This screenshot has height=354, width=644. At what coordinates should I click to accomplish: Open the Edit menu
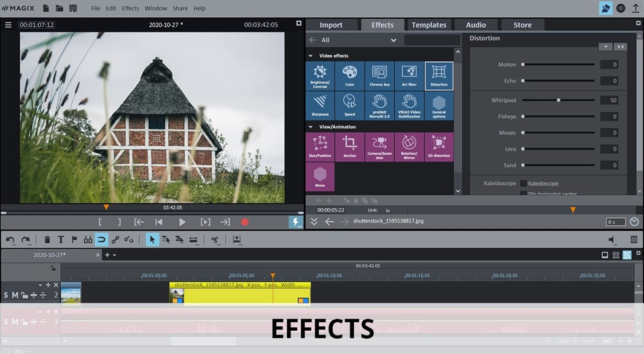click(111, 8)
